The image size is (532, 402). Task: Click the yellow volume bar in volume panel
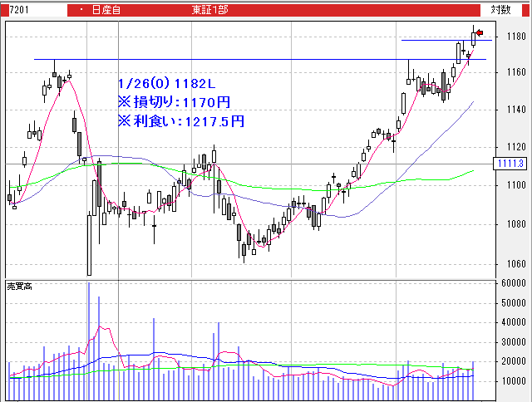[120, 383]
